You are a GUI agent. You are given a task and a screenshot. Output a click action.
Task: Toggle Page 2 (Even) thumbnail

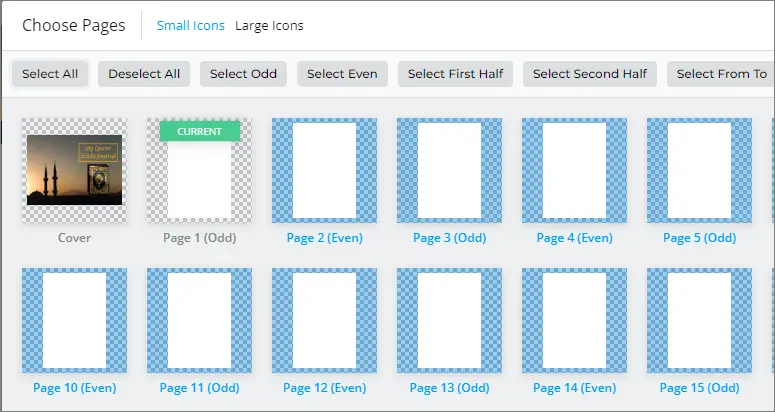(x=324, y=170)
